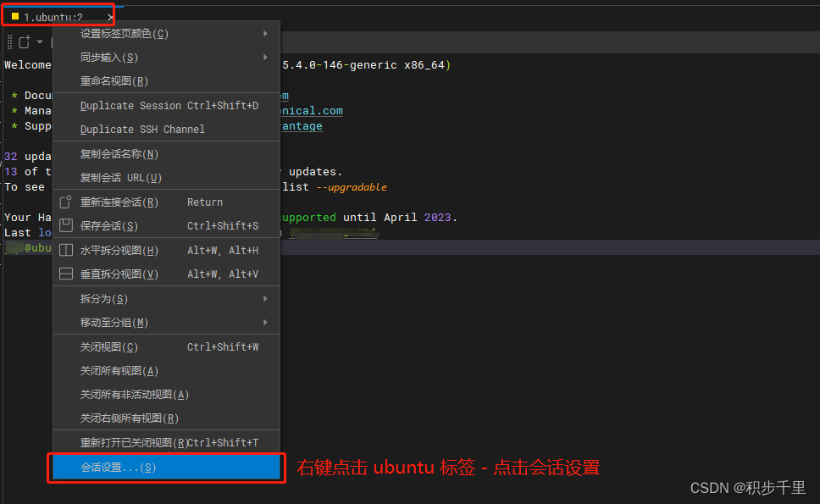The width and height of the screenshot is (820, 504).
Task: Select 重新连接会话 menu item
Action: tap(166, 202)
